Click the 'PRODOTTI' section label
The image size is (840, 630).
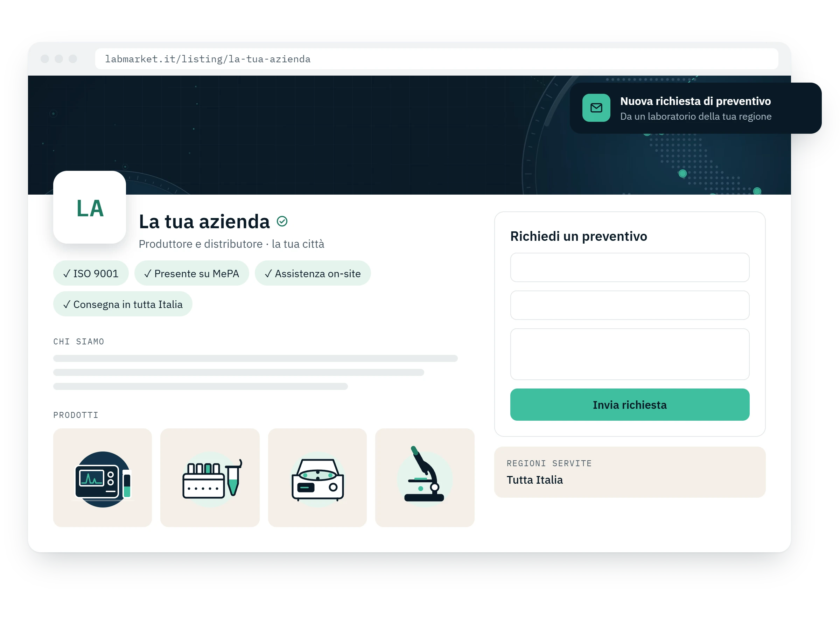76,415
